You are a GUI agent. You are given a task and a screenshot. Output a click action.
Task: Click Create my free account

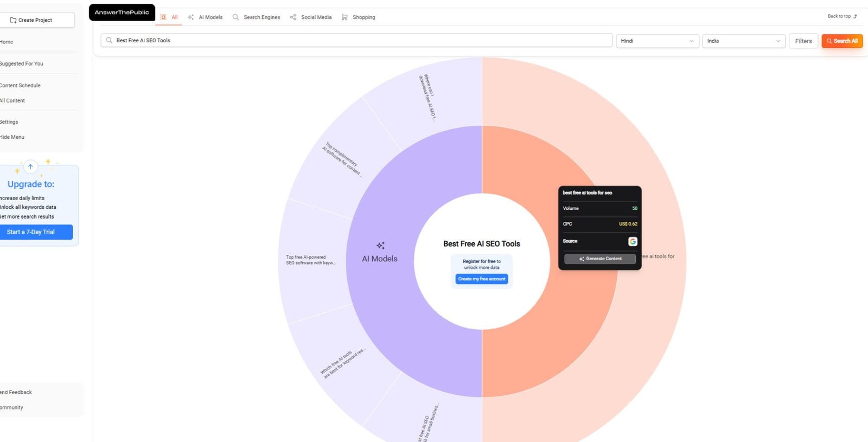click(x=482, y=279)
